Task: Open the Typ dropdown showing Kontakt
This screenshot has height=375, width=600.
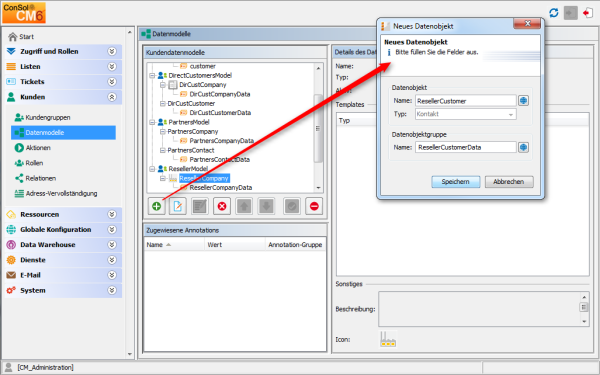Action: 466,114
